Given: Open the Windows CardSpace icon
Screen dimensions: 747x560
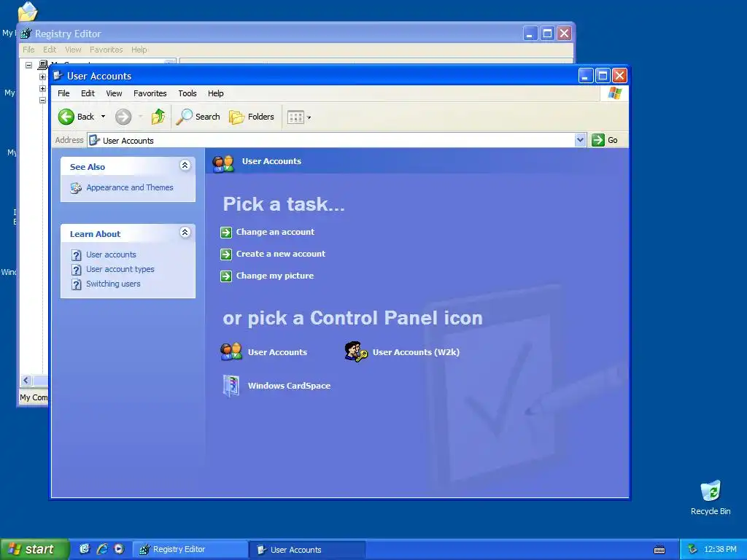Looking at the screenshot, I should click(x=231, y=386).
